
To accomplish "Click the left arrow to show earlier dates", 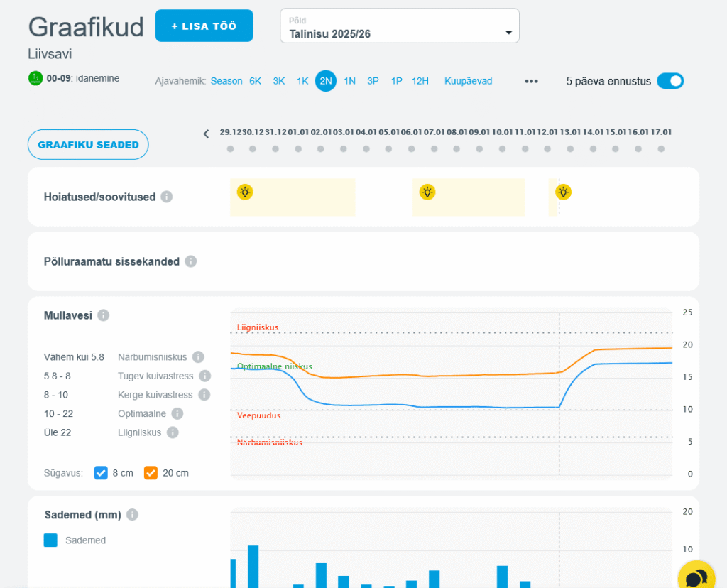I will coord(206,134).
